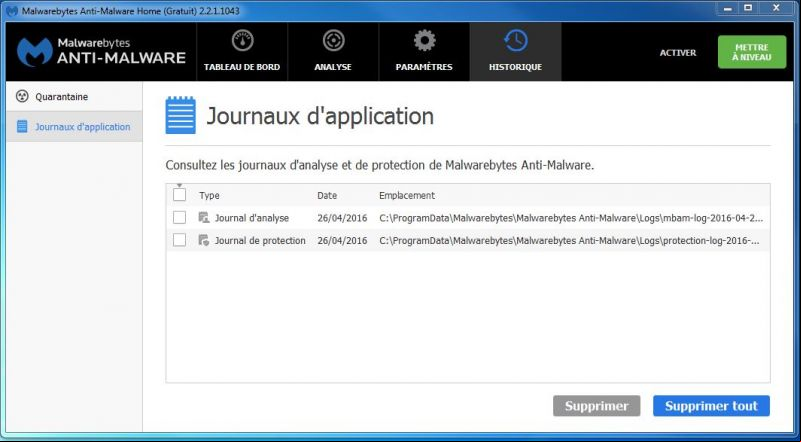Click the date 26/04/2016 of Journal de protection
801x442 pixels.
click(x=342, y=241)
